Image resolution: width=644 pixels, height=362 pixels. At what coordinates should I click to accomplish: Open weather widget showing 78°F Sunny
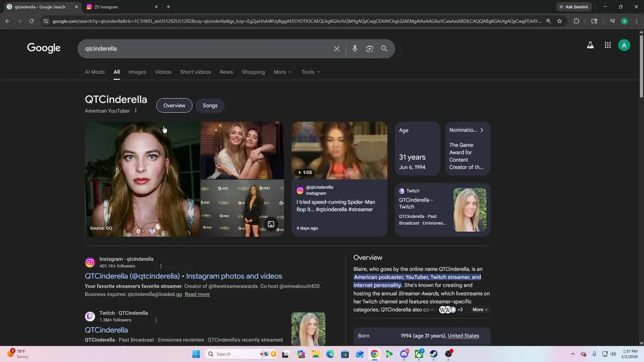18,354
